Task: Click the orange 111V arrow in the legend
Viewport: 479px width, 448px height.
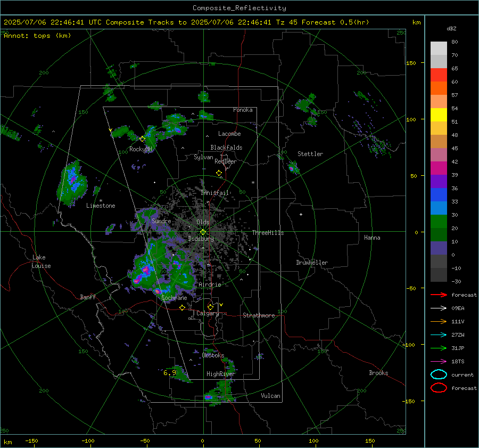Action: pos(439,321)
